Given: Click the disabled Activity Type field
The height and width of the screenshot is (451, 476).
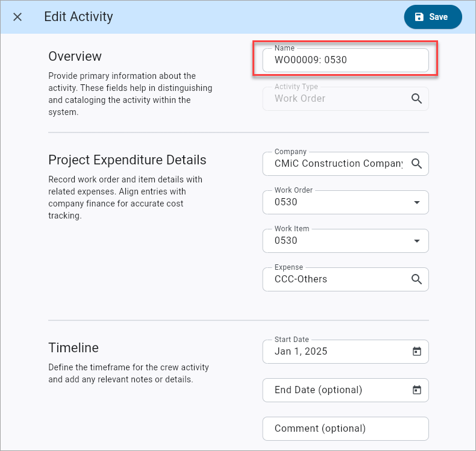Looking at the screenshot, I should pos(345,99).
